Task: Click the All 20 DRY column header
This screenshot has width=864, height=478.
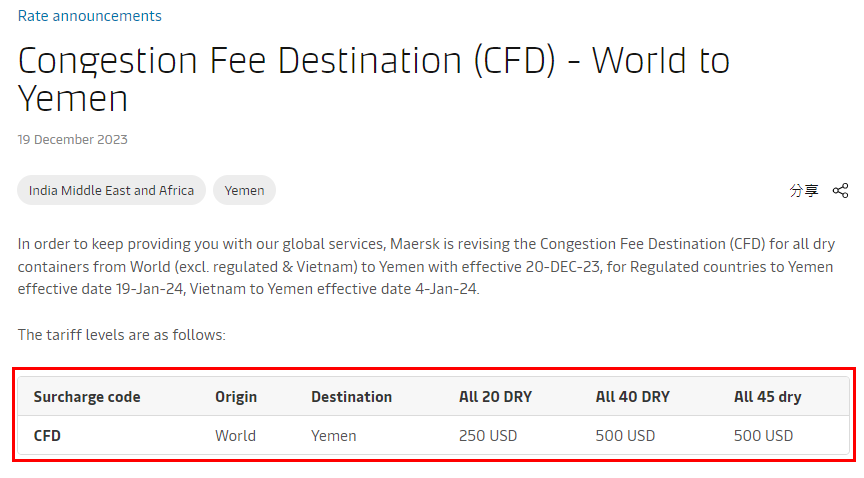Action: 495,397
